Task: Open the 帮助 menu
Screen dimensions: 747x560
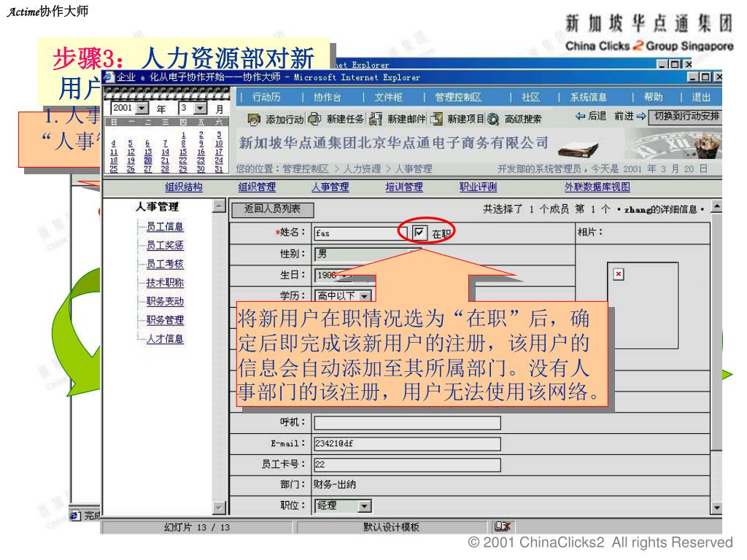Action: [x=653, y=97]
